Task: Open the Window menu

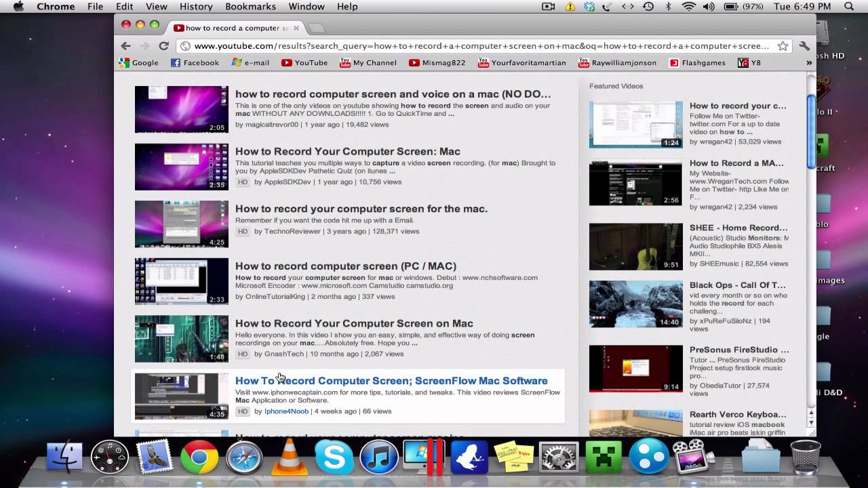Action: tap(307, 7)
